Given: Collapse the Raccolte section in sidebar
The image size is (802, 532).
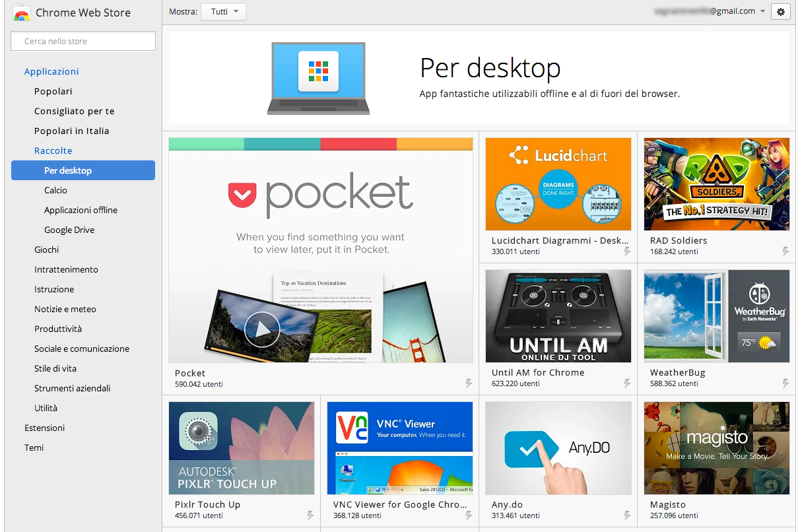Looking at the screenshot, I should (x=53, y=150).
